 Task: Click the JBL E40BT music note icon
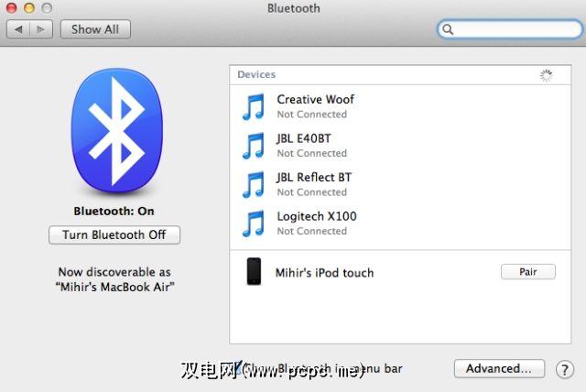253,146
